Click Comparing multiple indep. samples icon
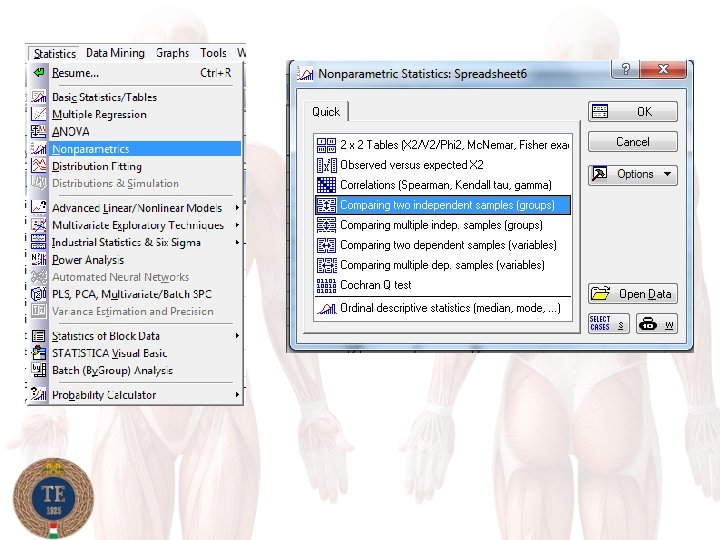Viewport: 720px width, 540px height. 326,225
